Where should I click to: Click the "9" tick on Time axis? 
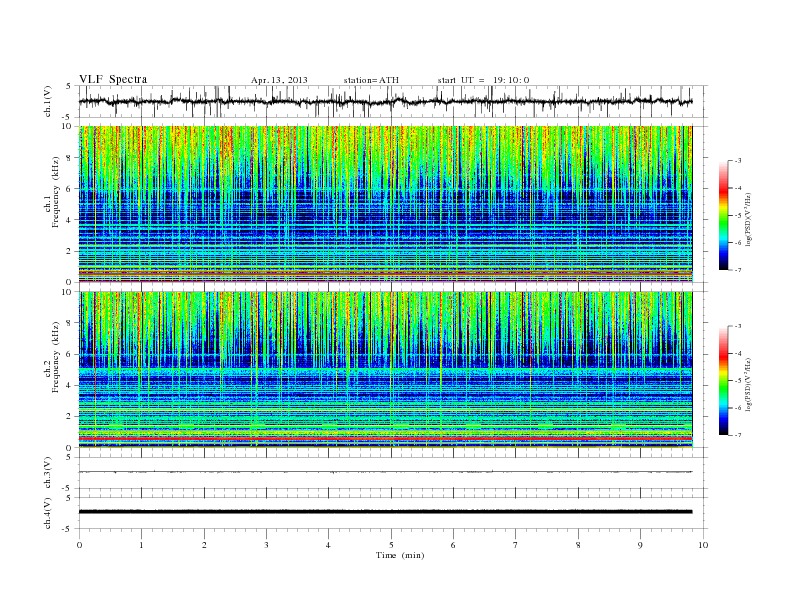point(640,545)
